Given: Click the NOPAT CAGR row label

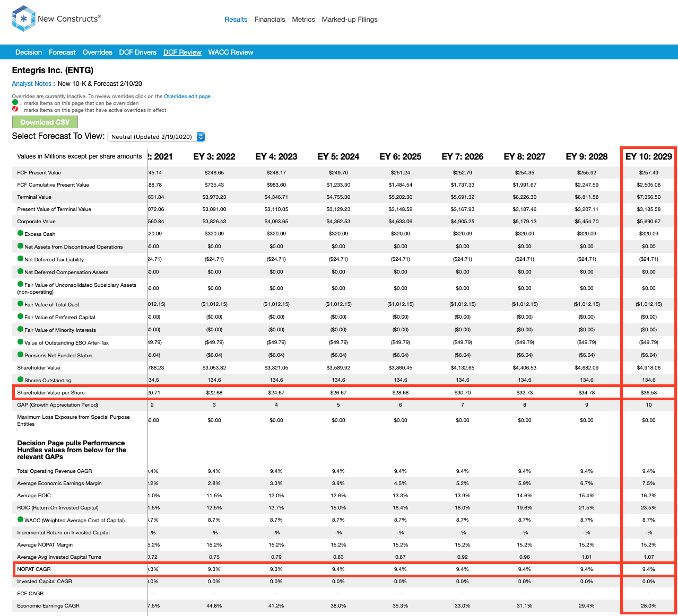Looking at the screenshot, I should tap(34, 569).
